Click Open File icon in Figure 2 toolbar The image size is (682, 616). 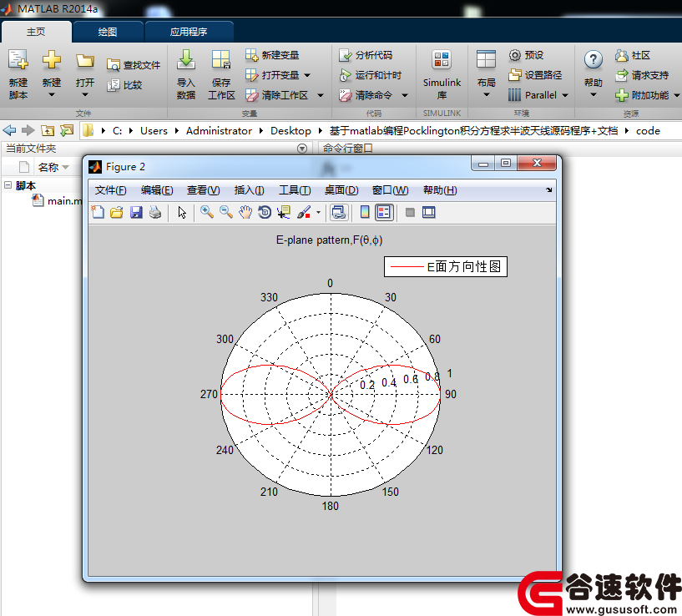[117, 212]
